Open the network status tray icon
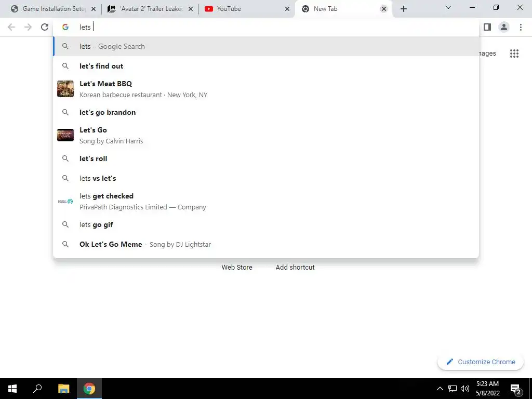532x399 pixels. (x=453, y=389)
